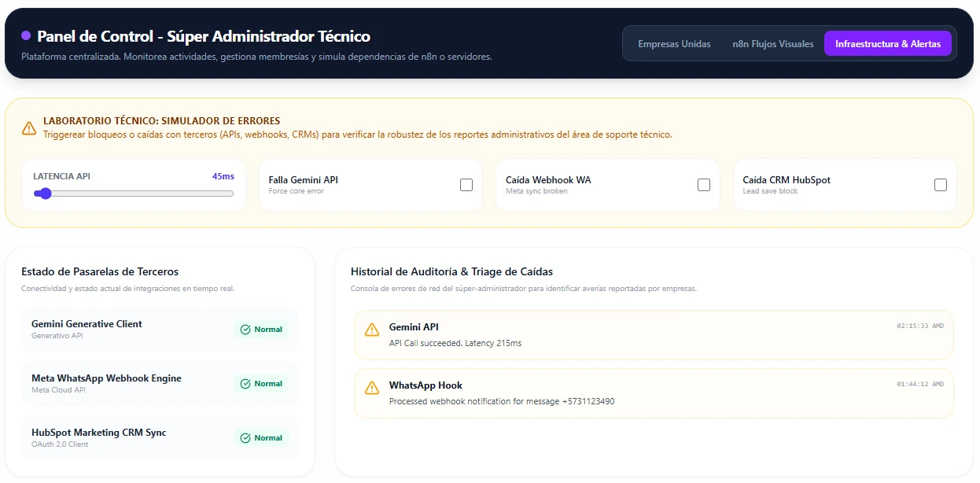The width and height of the screenshot is (980, 483).
Task: Click the 'OAuth 2.0 Client' label
Action: coord(60,444)
